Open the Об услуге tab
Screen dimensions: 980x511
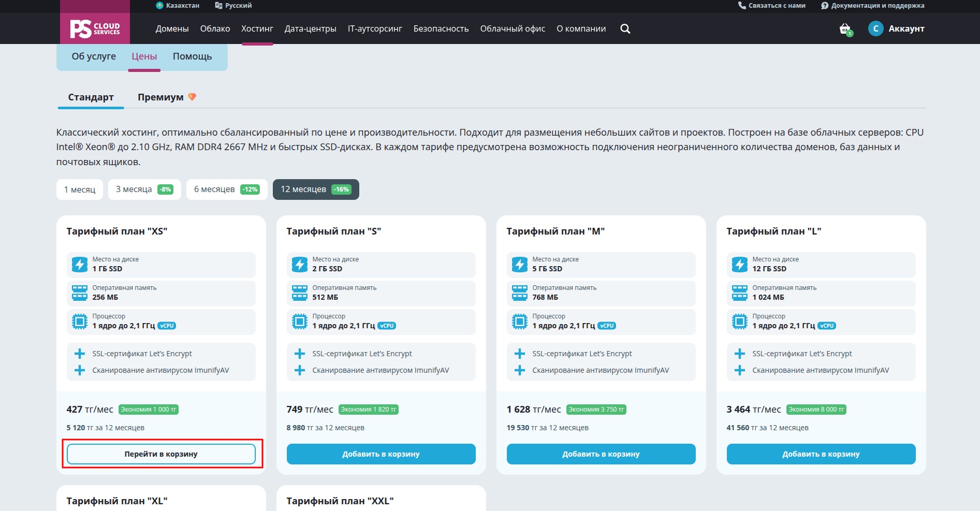[94, 56]
